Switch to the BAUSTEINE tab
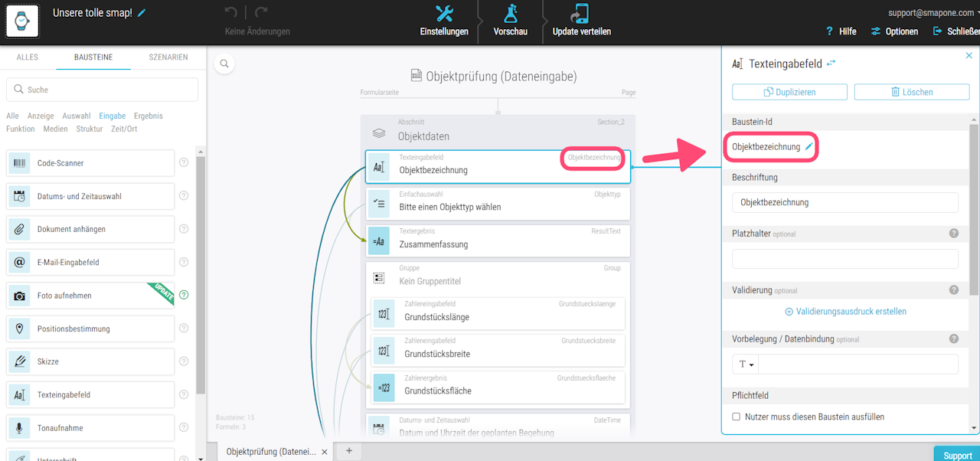 coord(93,57)
